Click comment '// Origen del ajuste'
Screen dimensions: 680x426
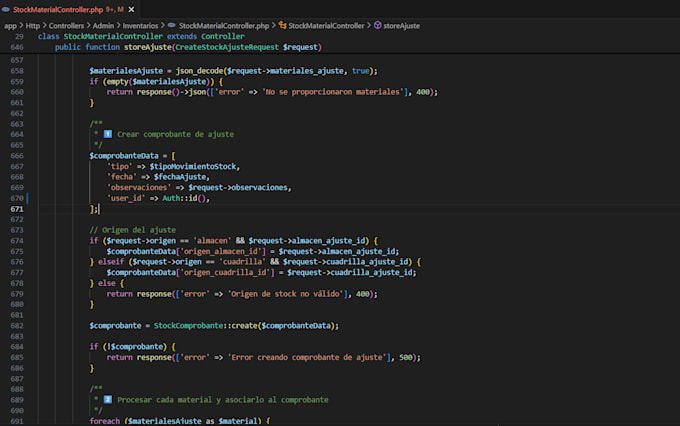133,230
